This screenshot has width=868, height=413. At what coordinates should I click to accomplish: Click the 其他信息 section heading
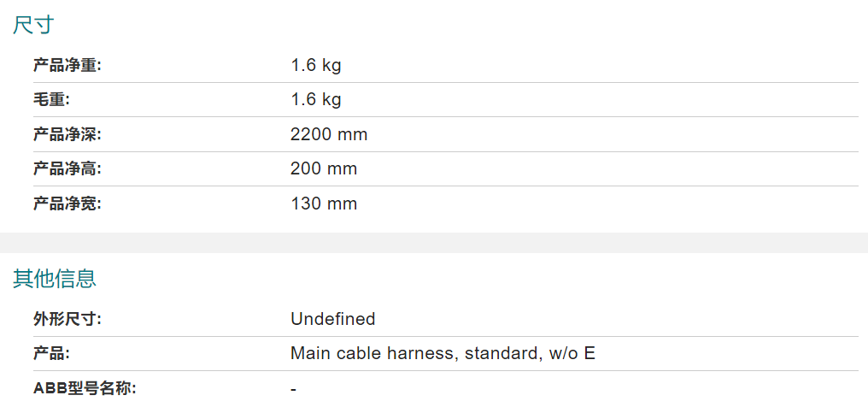click(55, 279)
